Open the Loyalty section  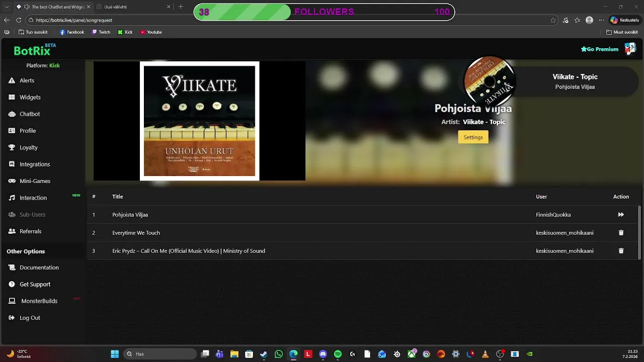23,147
